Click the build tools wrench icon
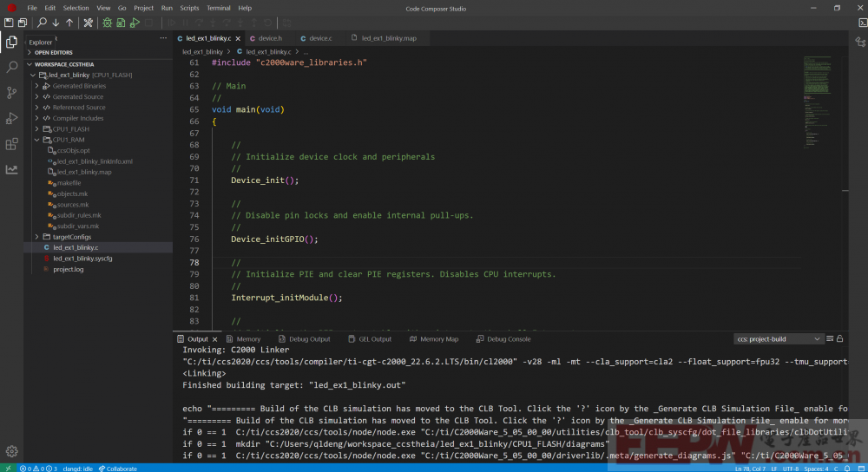This screenshot has height=472, width=868. [88, 23]
